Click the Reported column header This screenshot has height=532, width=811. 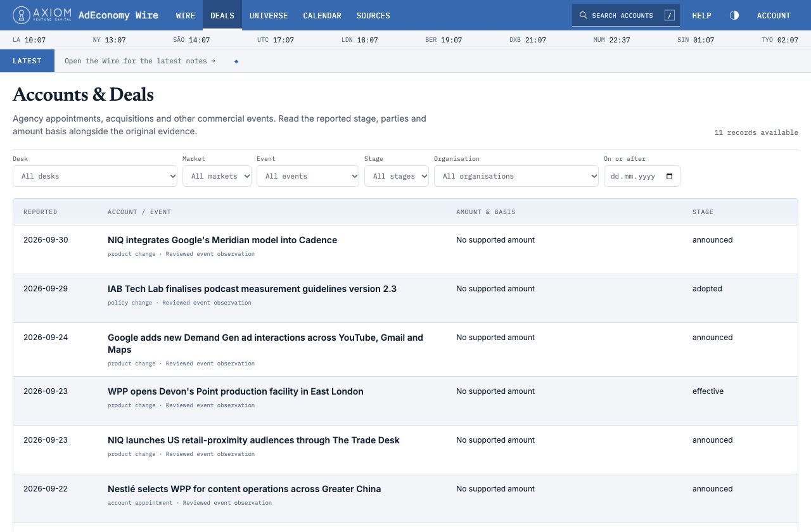click(x=41, y=212)
